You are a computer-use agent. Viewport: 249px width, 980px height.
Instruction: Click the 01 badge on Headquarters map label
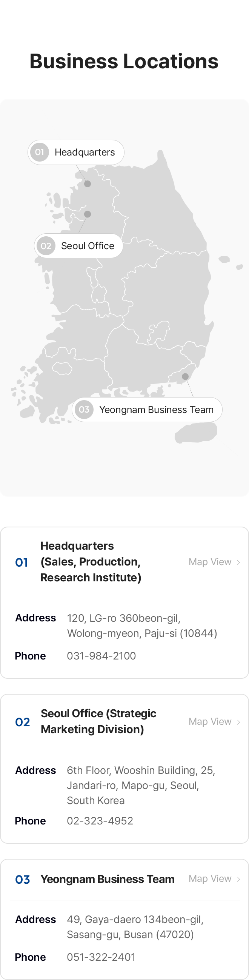tap(40, 152)
